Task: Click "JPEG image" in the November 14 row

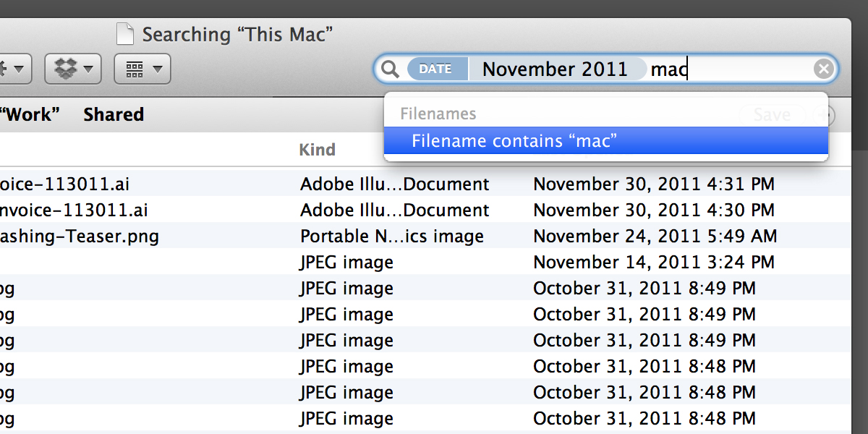Action: (x=347, y=263)
